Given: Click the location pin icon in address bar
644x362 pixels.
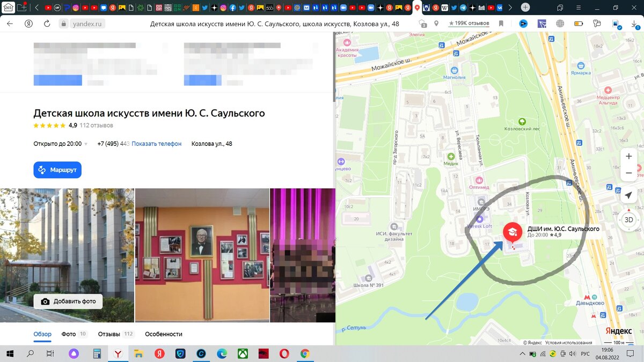Looking at the screenshot, I should [436, 24].
